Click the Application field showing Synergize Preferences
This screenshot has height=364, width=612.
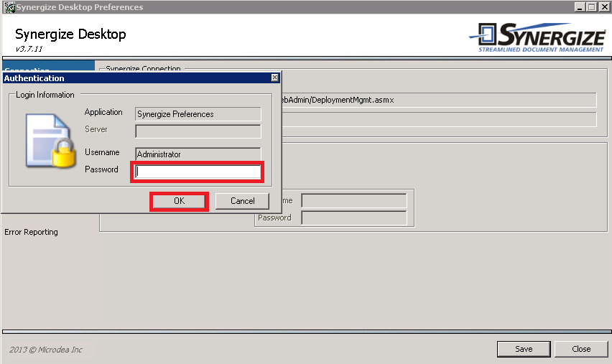coord(198,114)
